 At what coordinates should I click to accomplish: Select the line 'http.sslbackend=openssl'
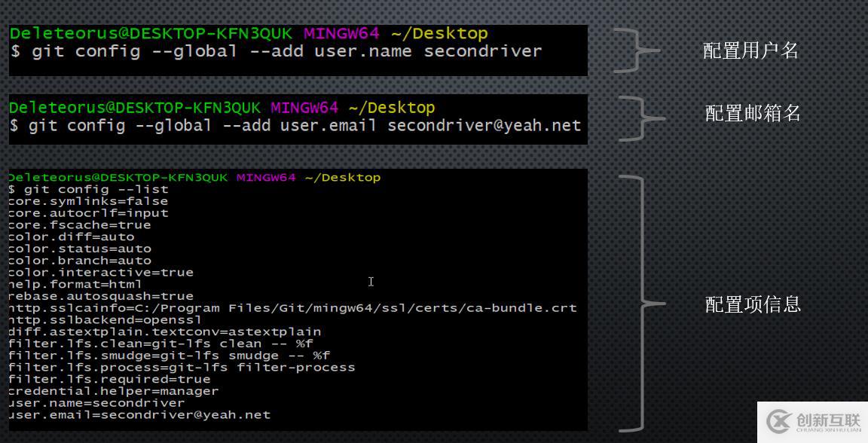(x=105, y=320)
